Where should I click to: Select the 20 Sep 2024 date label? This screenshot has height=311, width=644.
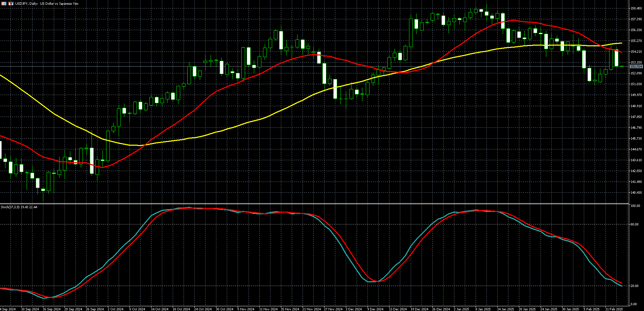(73, 309)
